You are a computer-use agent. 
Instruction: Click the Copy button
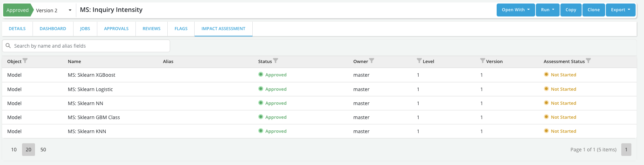click(x=571, y=10)
